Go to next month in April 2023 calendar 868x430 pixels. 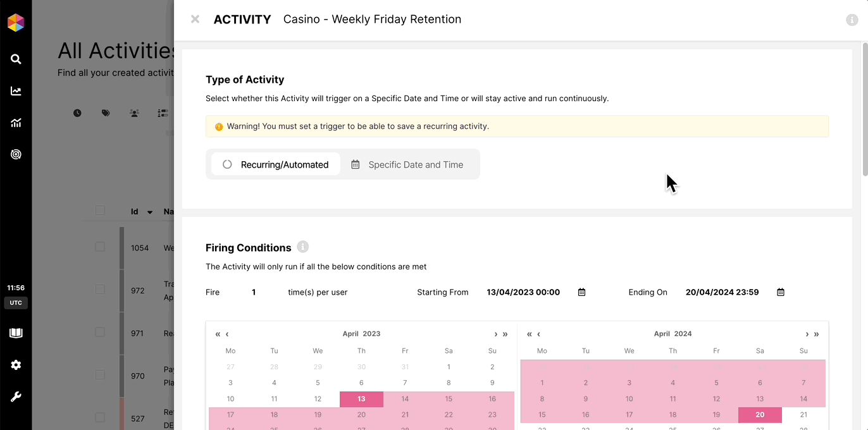click(495, 334)
